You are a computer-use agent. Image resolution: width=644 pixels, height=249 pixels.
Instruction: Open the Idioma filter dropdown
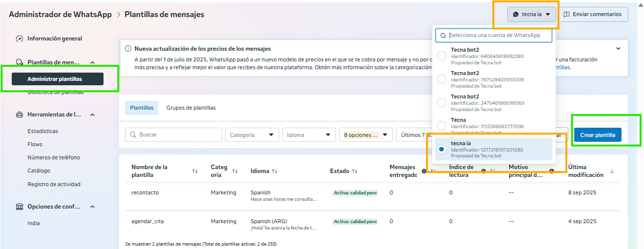tap(309, 135)
